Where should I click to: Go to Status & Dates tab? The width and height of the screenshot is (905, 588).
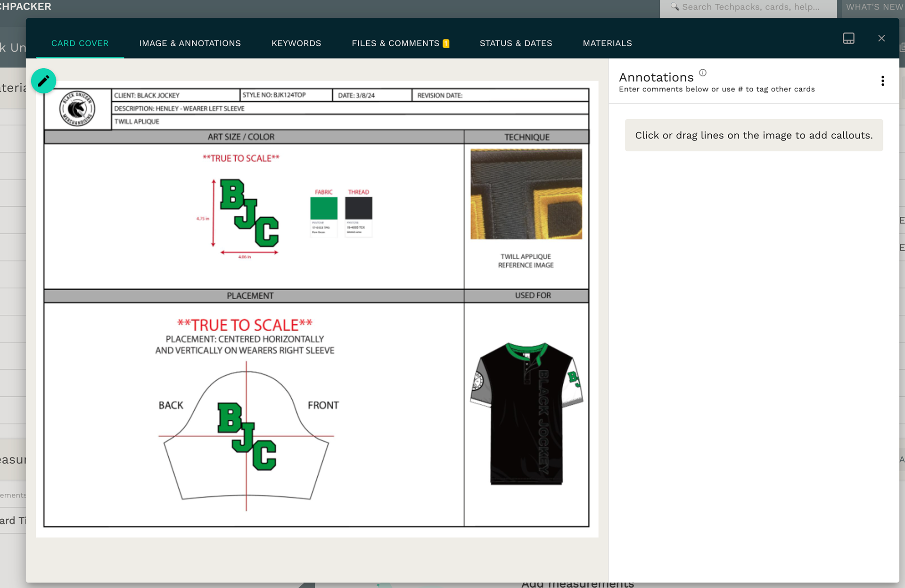516,43
